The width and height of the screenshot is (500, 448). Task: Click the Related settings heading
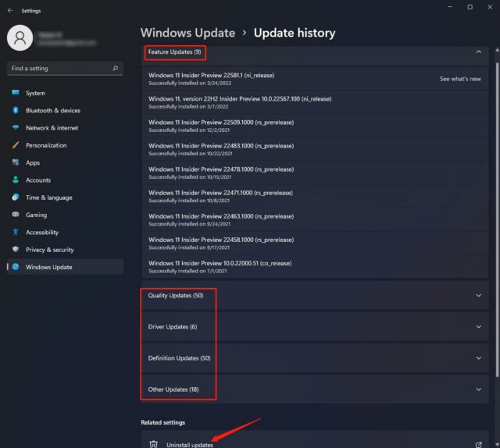[163, 422]
